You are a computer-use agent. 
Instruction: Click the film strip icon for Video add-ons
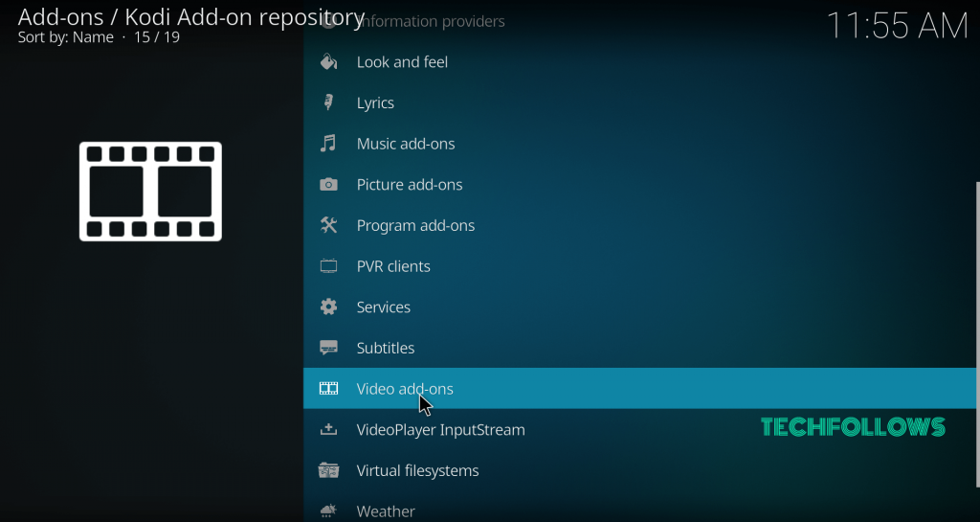coord(329,389)
